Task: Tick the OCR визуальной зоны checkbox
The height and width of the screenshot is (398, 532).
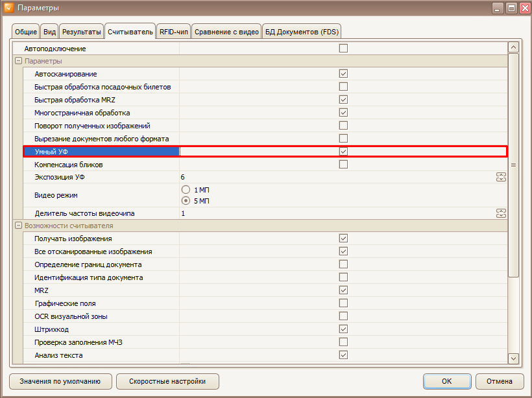Action: coord(343,316)
